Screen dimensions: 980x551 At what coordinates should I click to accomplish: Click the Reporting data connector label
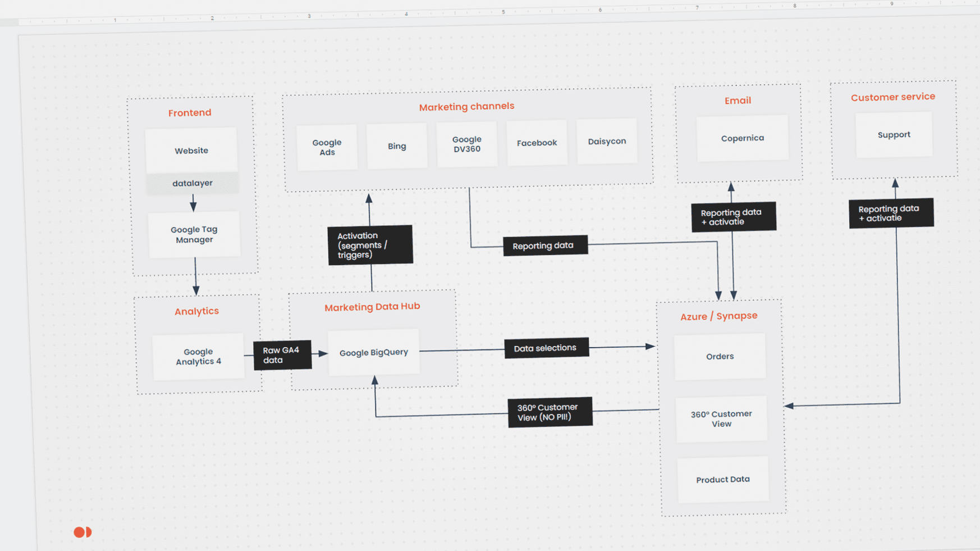click(546, 245)
